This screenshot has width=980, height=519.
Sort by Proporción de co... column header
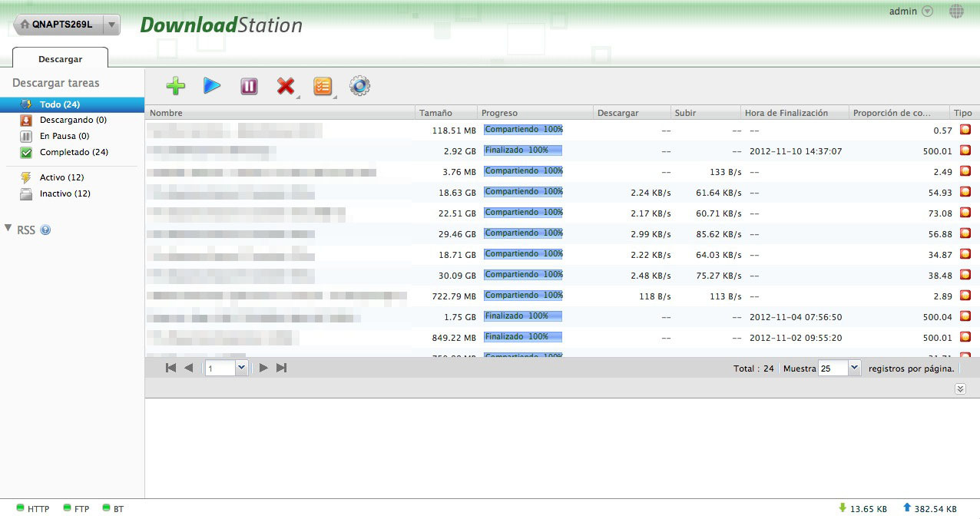click(x=899, y=113)
